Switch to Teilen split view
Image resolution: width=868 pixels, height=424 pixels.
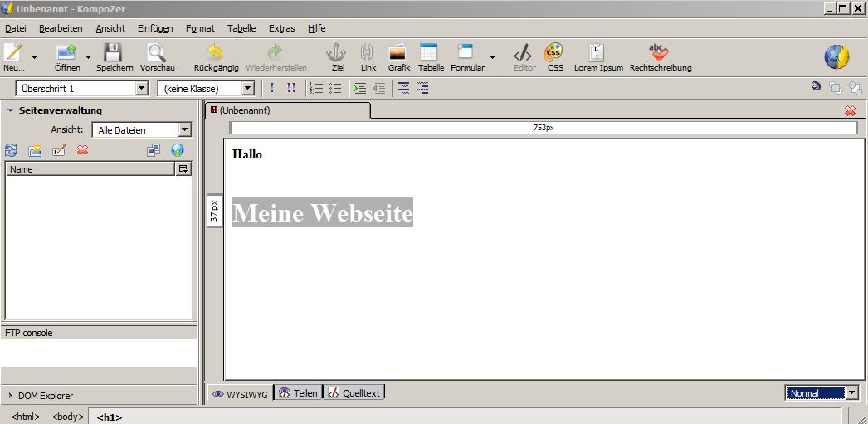pyautogui.click(x=299, y=393)
